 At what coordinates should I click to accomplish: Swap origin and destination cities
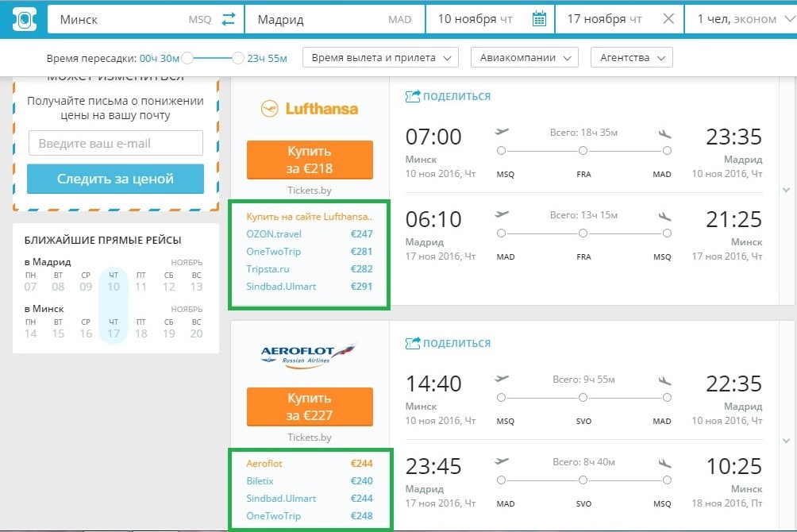click(x=229, y=19)
